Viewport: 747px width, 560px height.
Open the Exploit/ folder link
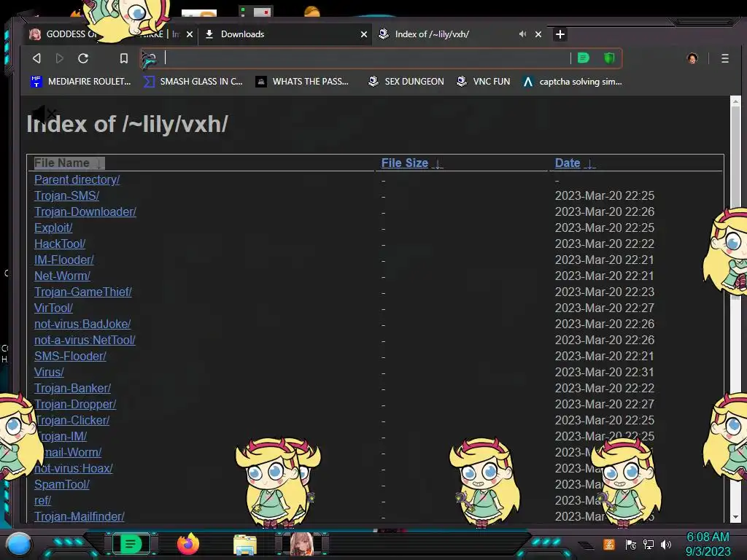coord(53,227)
